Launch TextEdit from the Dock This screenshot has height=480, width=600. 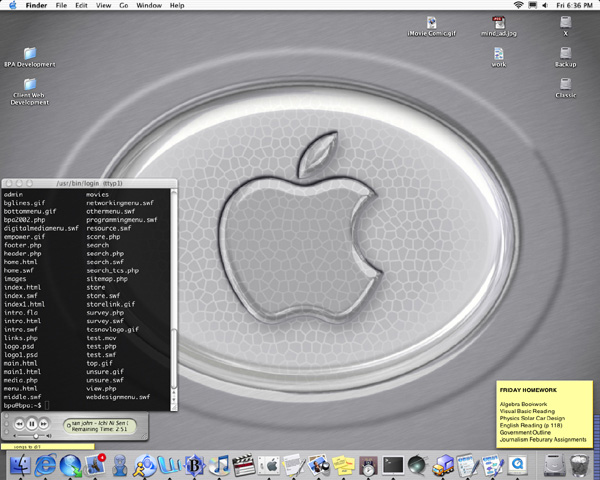click(294, 465)
